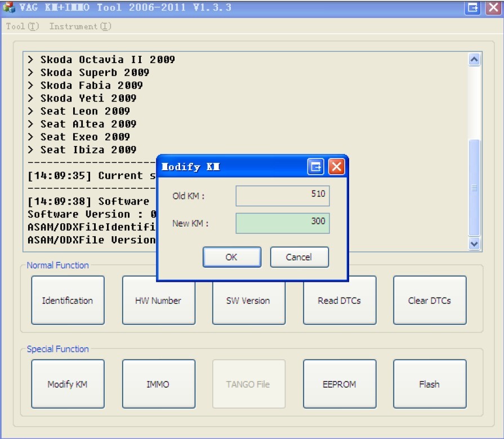Screen dimensions: 504x439
Task: Open the Tool (T) menu
Action: [22, 26]
